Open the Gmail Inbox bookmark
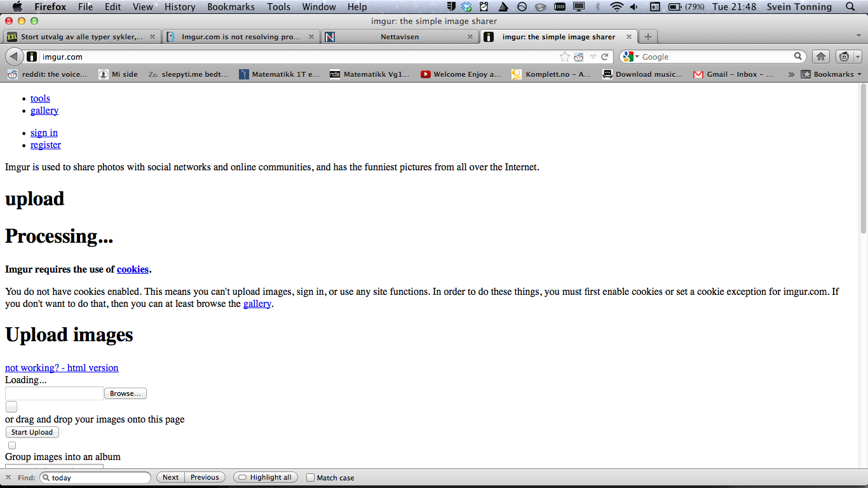Image resolution: width=868 pixels, height=488 pixels. (x=733, y=74)
